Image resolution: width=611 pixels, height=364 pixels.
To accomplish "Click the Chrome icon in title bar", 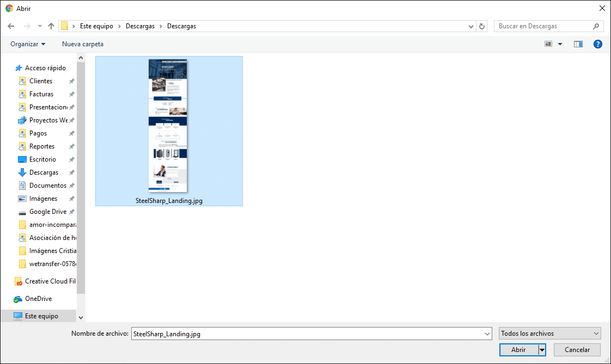I will (x=9, y=8).
